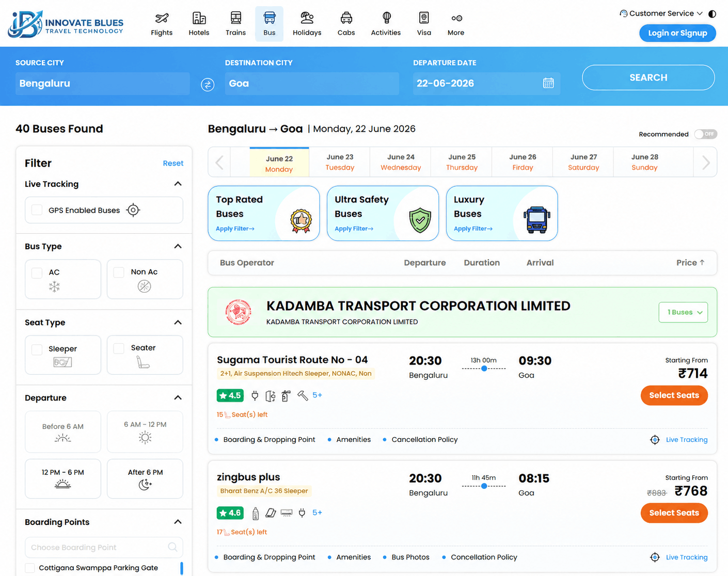Click the Source City Bengaluru field
This screenshot has width=728, height=576.
tap(103, 84)
